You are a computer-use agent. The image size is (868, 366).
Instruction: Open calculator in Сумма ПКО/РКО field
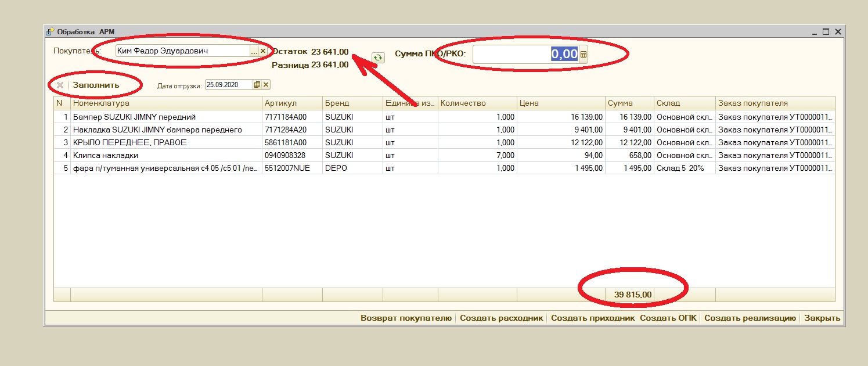pos(584,55)
